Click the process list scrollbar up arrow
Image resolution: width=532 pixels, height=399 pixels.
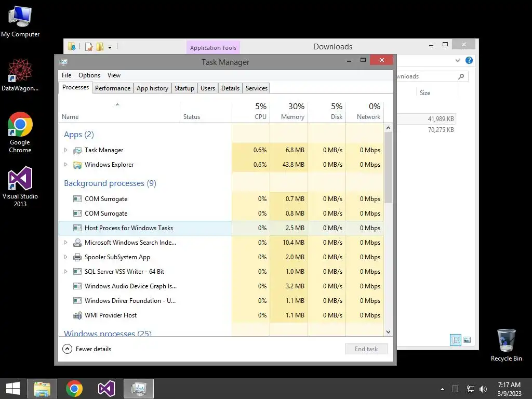(389, 128)
